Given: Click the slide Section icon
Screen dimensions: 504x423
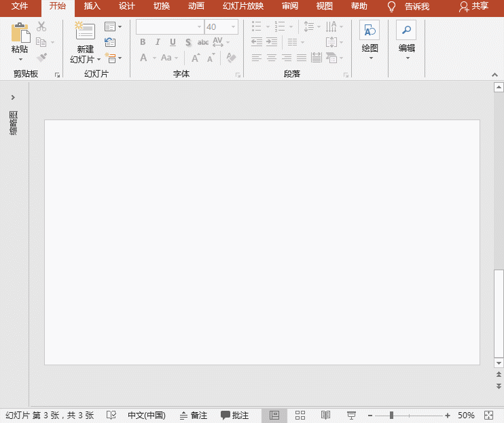Looking at the screenshot, I should pos(110,58).
